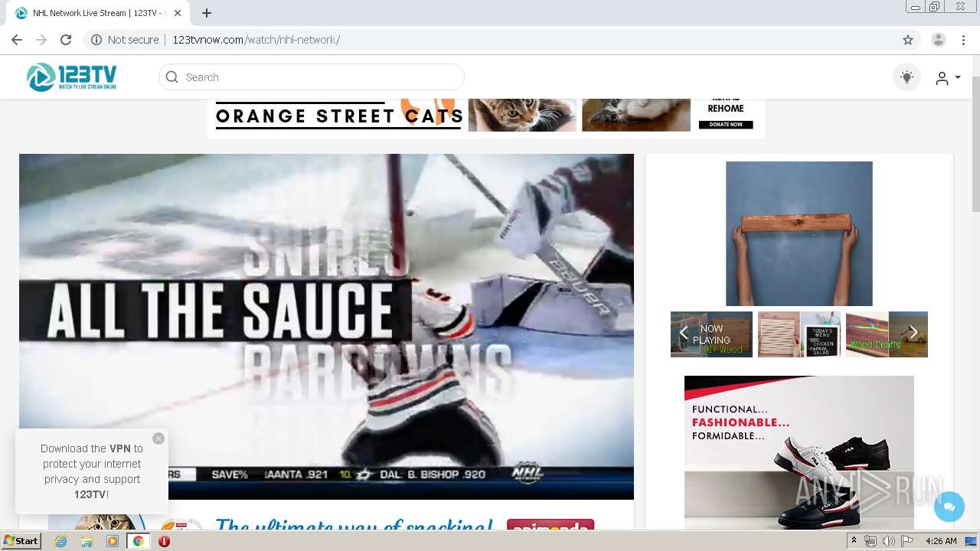Click the VPN link in popup
980x551 pixels.
[x=120, y=448]
